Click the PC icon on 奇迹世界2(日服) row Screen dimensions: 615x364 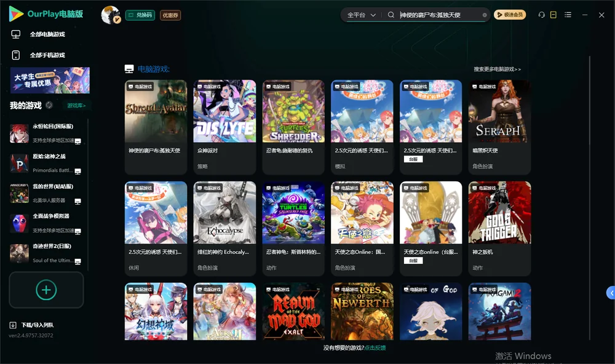pos(78,262)
